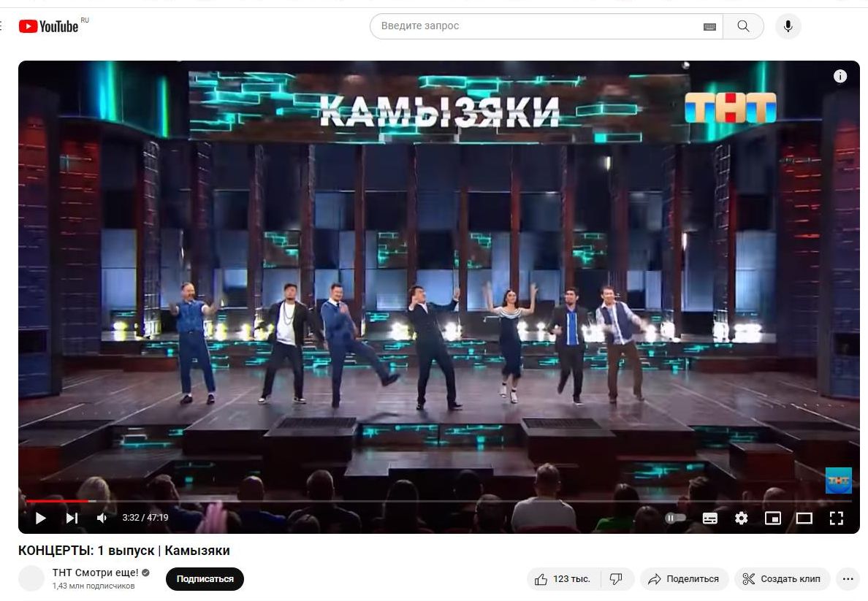Enter full screen mode
Screen dimensions: 868x601
pos(837,518)
